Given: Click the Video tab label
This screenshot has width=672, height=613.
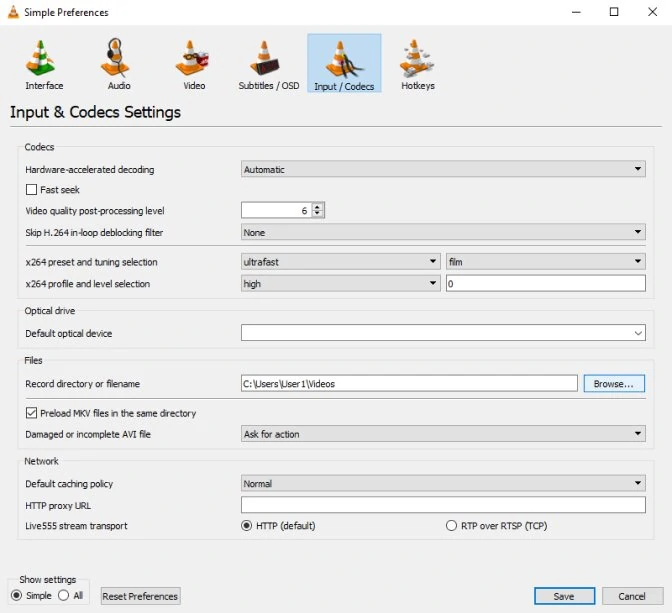Looking at the screenshot, I should pos(194,85).
